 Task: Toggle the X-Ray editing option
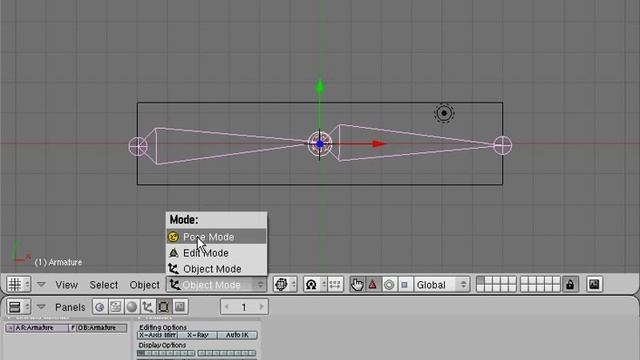pos(197,335)
